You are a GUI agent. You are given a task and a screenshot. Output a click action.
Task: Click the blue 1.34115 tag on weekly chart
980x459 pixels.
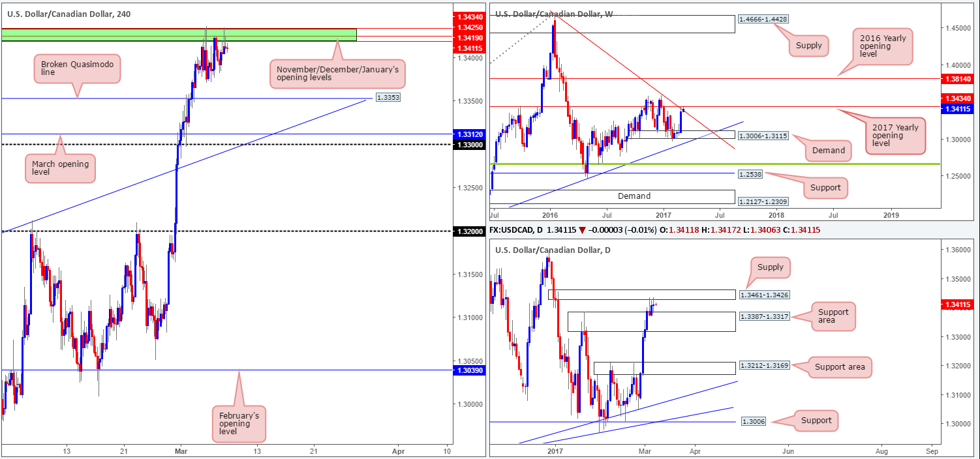click(957, 109)
